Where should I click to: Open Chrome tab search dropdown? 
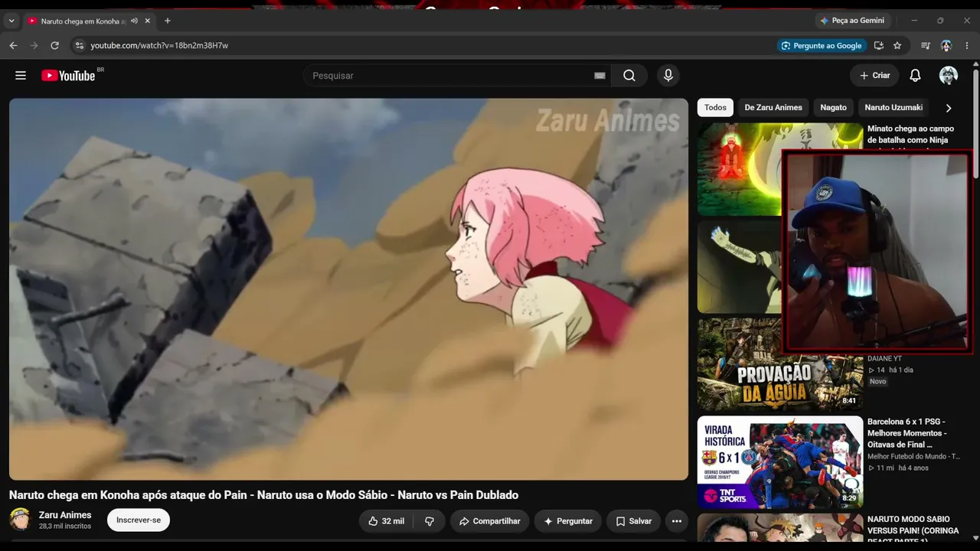pyautogui.click(x=11, y=21)
